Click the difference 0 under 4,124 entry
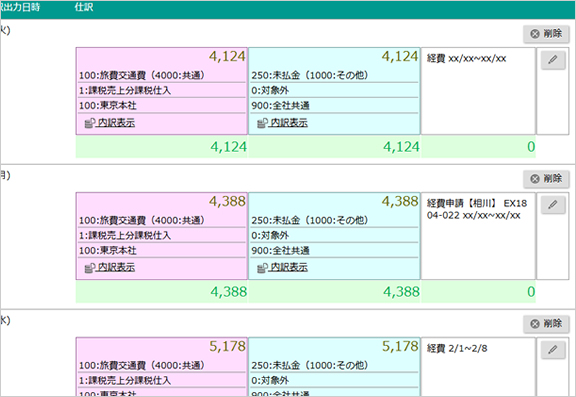The image size is (576, 397). click(x=531, y=147)
